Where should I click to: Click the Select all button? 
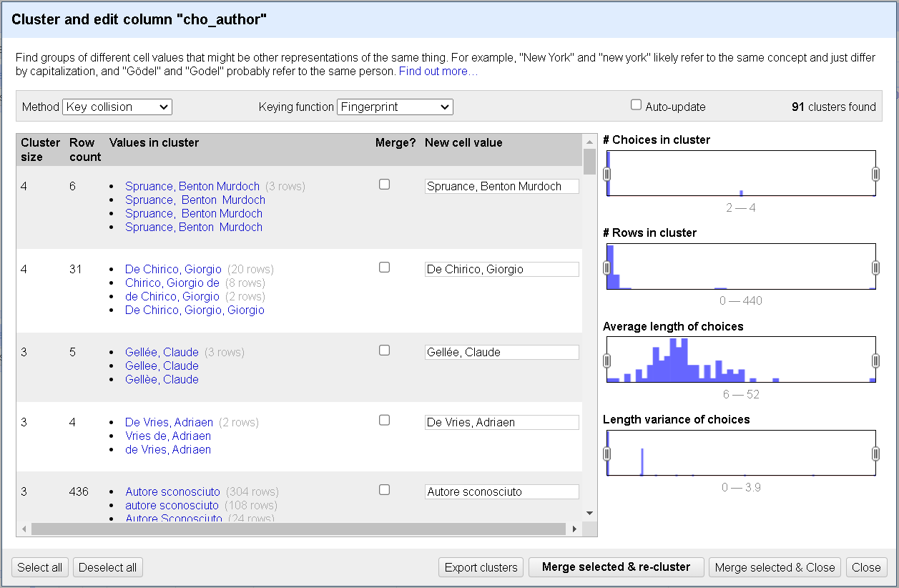point(39,567)
